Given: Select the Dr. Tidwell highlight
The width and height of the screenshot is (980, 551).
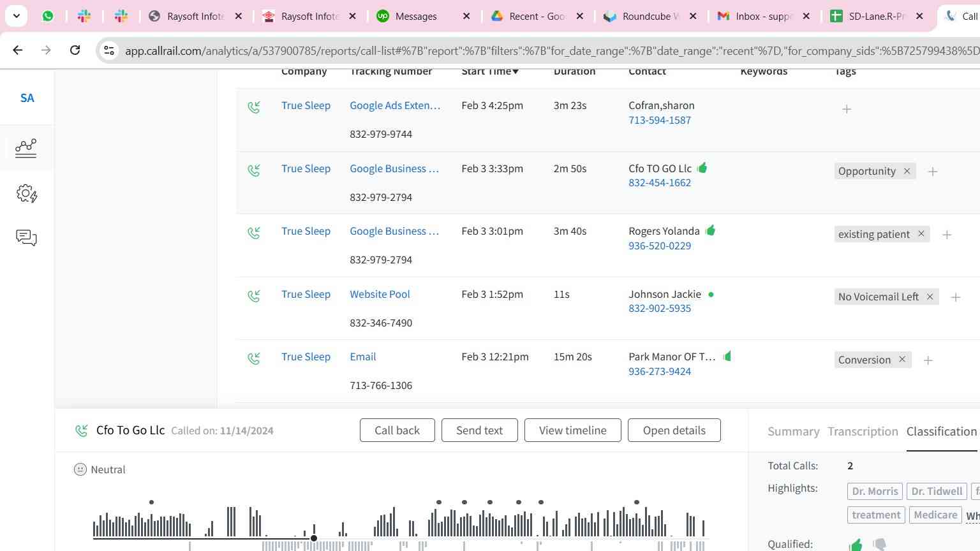Looking at the screenshot, I should (937, 491).
